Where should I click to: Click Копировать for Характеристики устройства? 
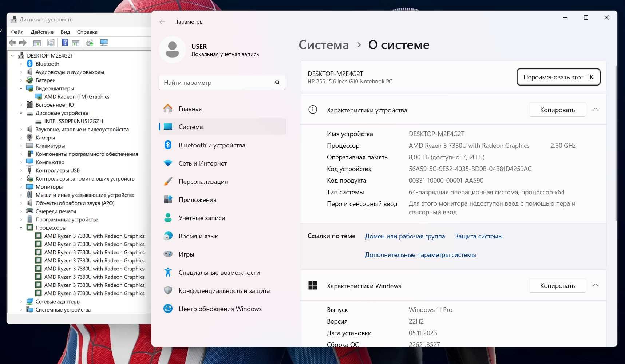557,110
